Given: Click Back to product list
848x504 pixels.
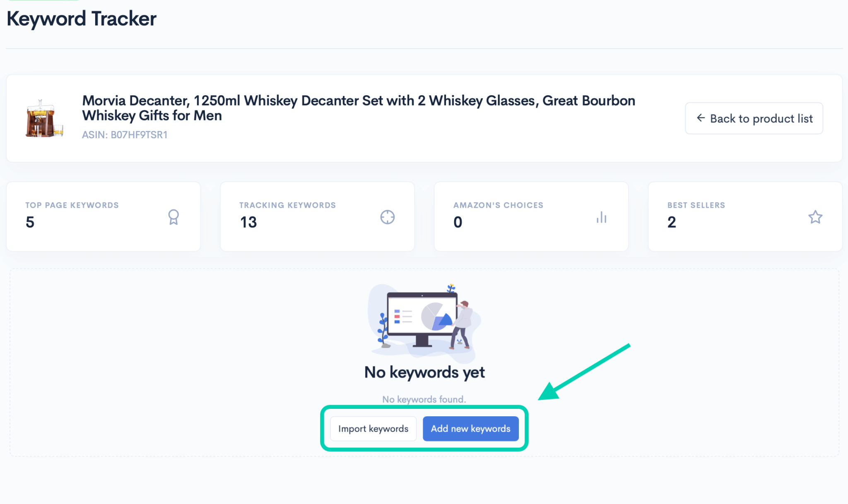Looking at the screenshot, I should tap(754, 118).
